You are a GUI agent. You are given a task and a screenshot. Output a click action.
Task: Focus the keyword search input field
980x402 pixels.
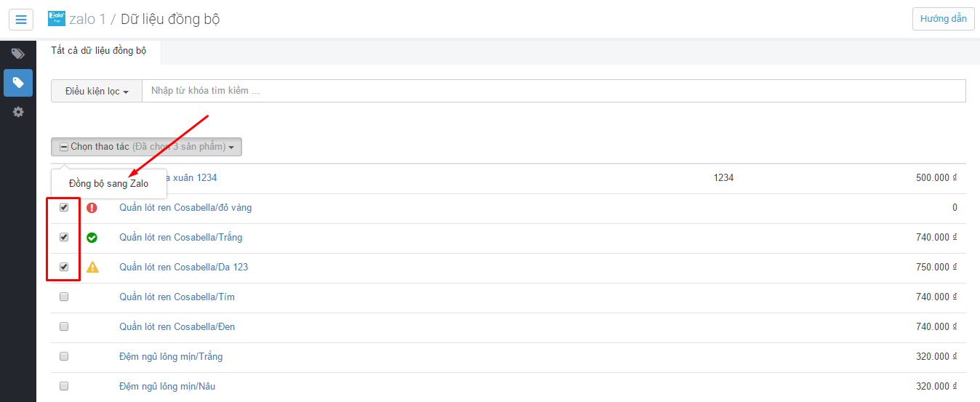pyautogui.click(x=553, y=91)
